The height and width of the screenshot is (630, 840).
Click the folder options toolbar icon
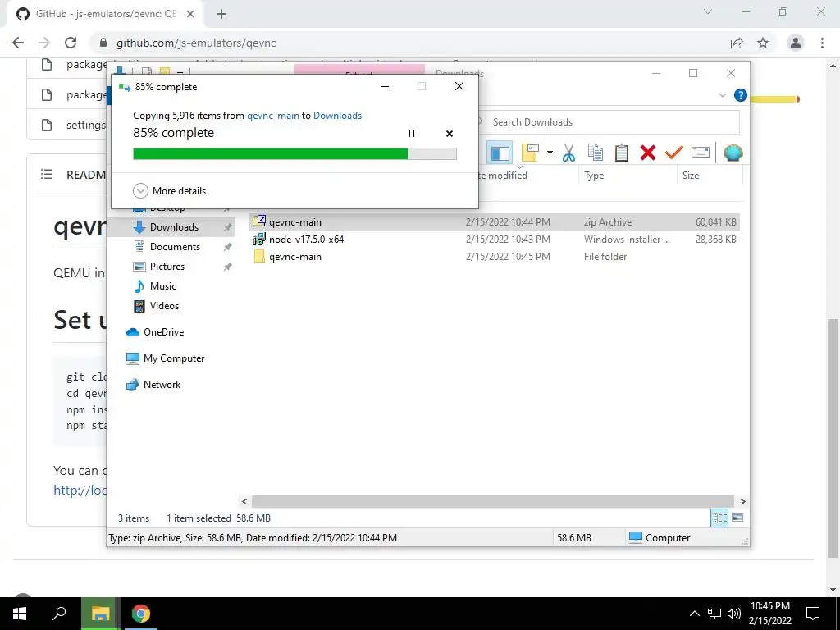point(530,153)
